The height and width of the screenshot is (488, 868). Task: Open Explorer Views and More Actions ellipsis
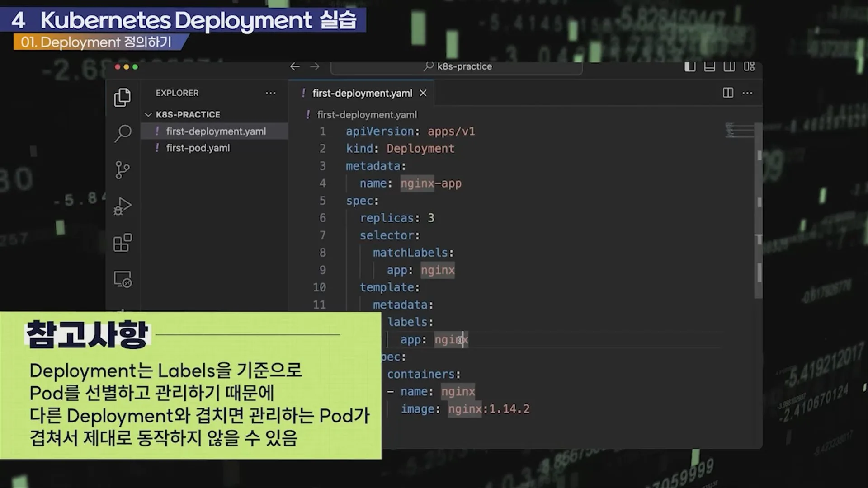[270, 93]
